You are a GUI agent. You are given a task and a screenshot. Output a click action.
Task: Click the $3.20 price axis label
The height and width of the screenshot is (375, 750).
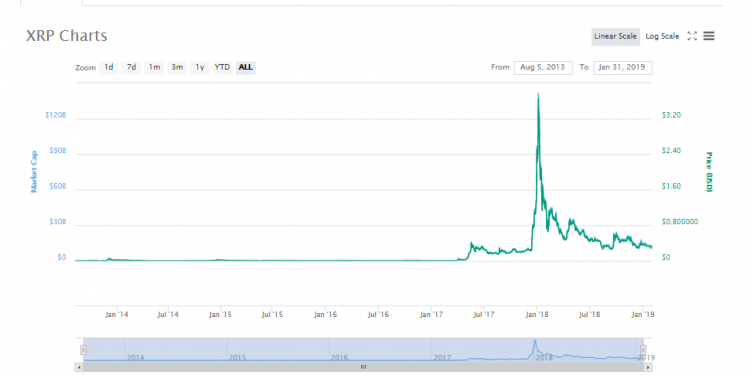click(x=671, y=115)
